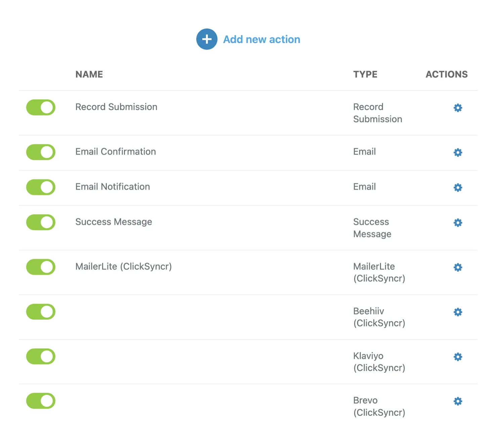The width and height of the screenshot is (504, 424).
Task: Turn off the Success Message toggle
Action: tap(41, 222)
